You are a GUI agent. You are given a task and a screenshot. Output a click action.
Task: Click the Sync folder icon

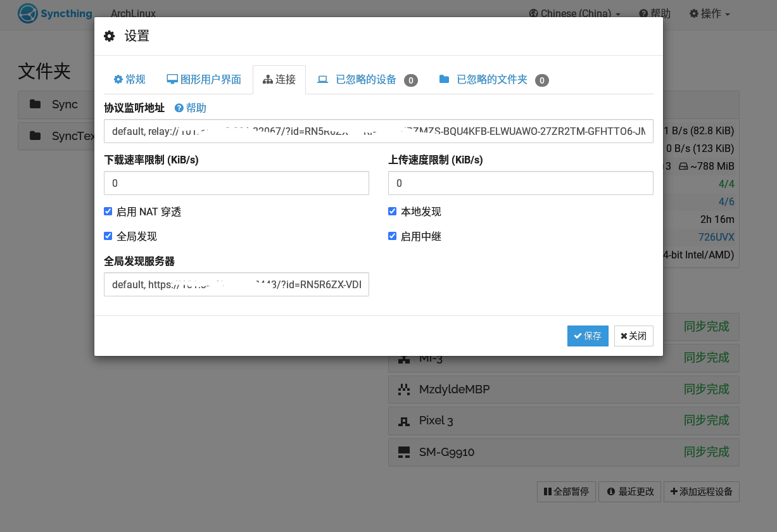tap(35, 104)
